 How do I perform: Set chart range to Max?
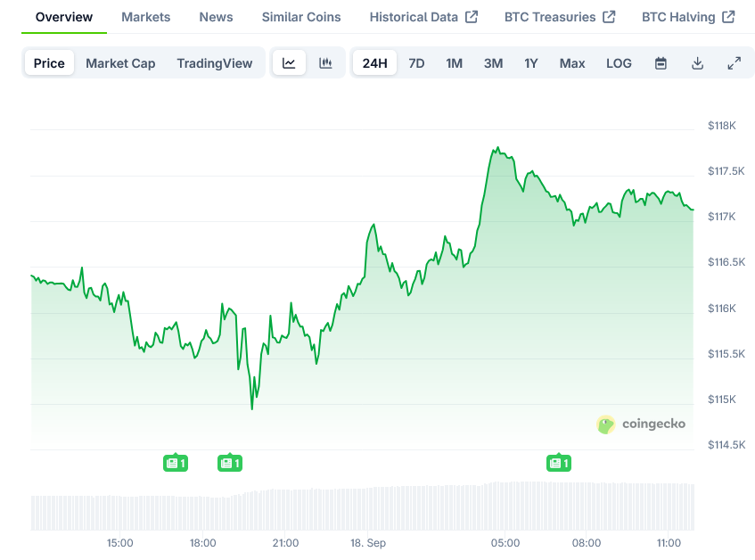pyautogui.click(x=572, y=63)
